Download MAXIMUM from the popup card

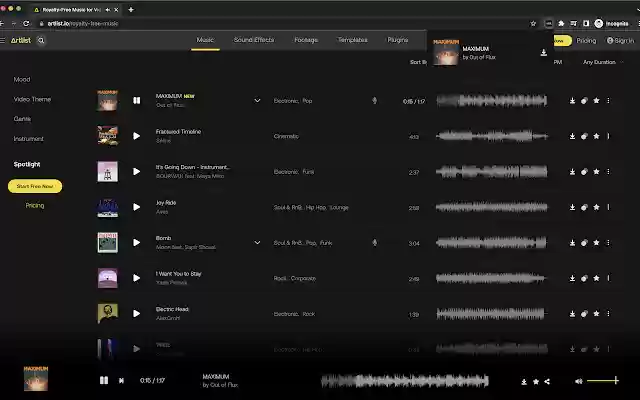click(544, 52)
